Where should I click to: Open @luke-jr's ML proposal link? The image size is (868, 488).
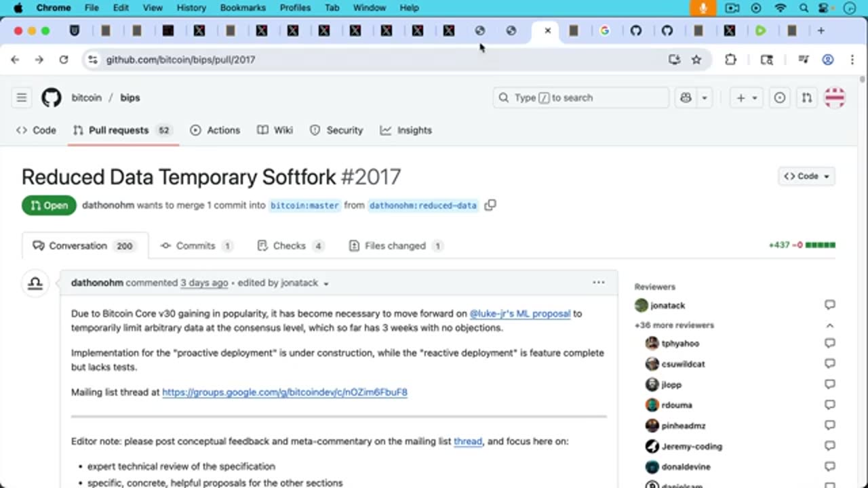[520, 313]
